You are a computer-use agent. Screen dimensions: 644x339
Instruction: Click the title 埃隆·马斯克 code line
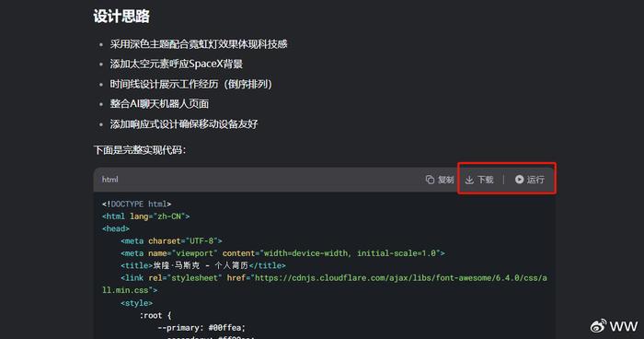[x=203, y=266]
